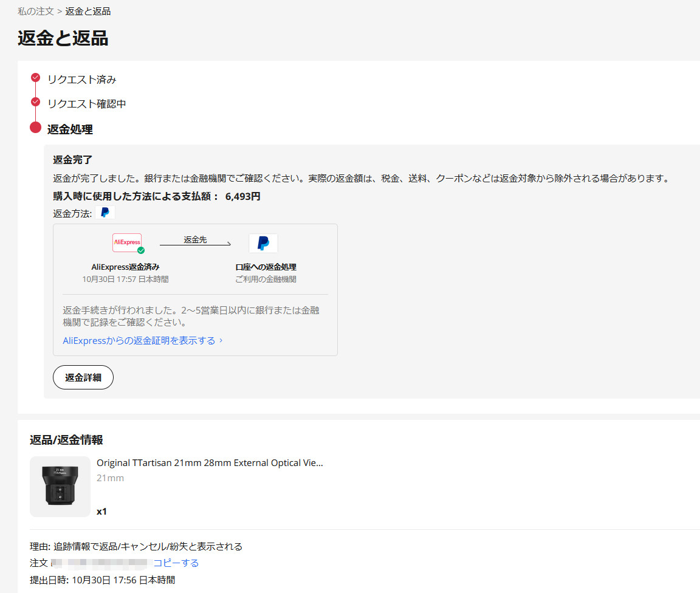Click コピーする to copy the order number
Image resolution: width=700 pixels, height=593 pixels.
176,563
